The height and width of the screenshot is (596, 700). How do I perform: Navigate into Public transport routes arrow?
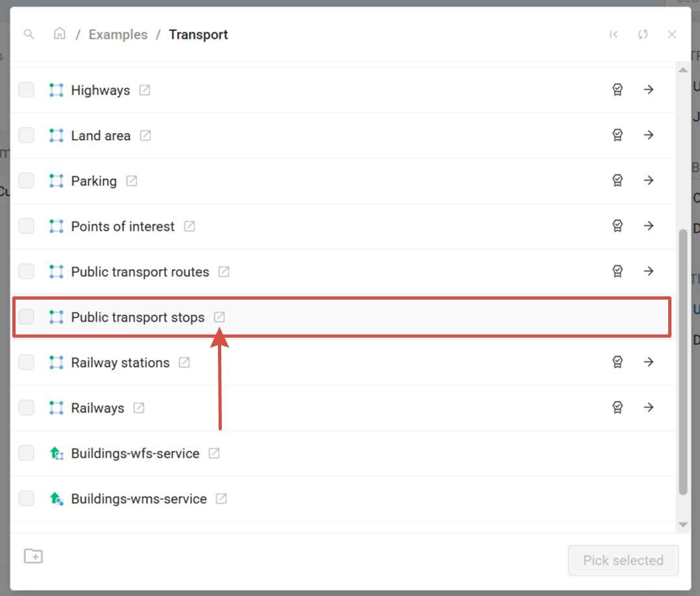click(x=648, y=271)
